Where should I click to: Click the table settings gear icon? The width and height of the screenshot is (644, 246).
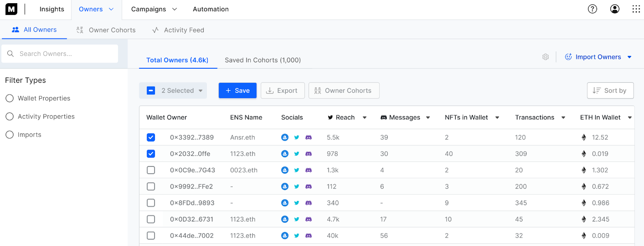(545, 57)
